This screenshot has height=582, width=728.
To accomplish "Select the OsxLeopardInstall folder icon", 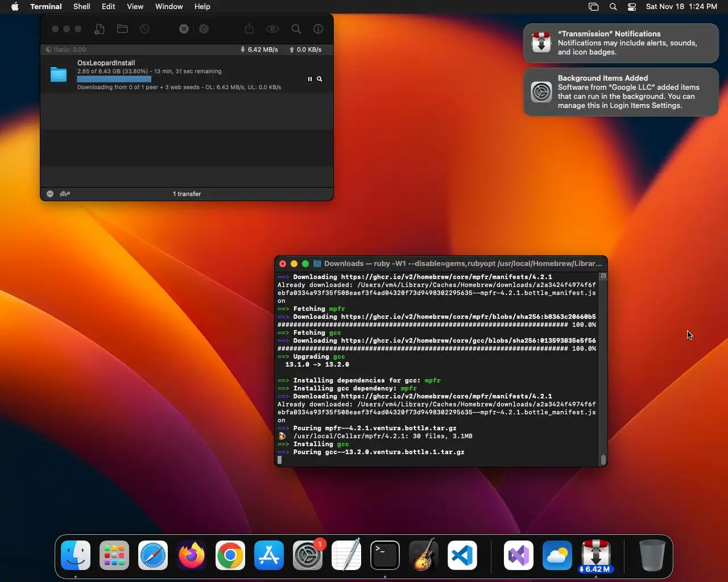I will pos(59,74).
